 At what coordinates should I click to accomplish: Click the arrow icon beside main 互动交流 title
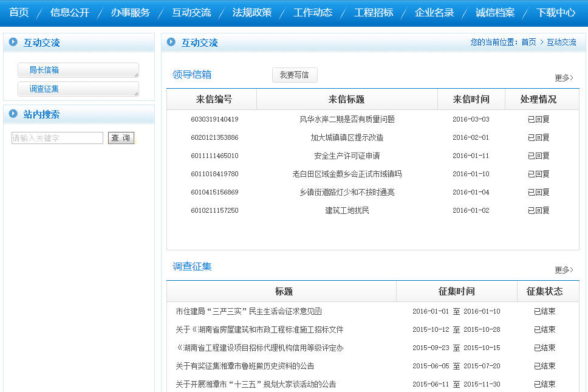[171, 43]
